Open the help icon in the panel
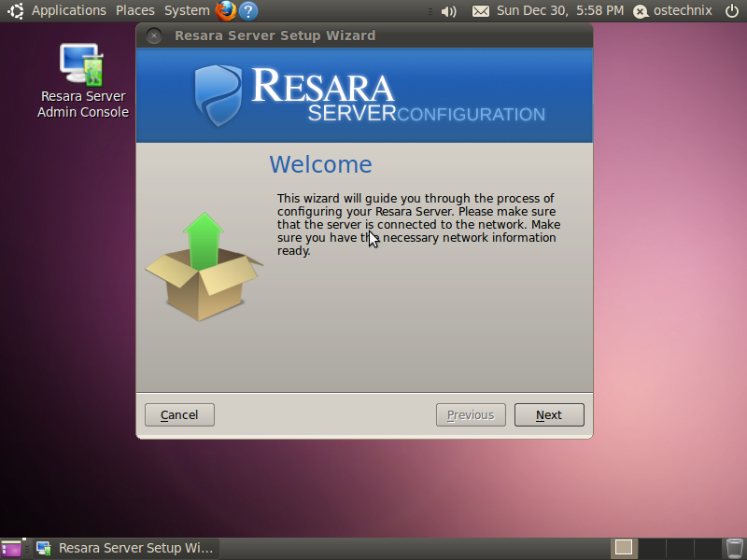Viewport: 747px width, 560px height. click(x=248, y=11)
